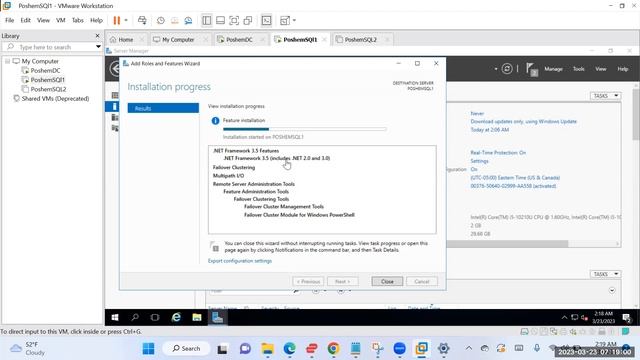Image resolution: width=640 pixels, height=360 pixels.
Task: Enter full screen mode icon
Action: click(x=234, y=20)
